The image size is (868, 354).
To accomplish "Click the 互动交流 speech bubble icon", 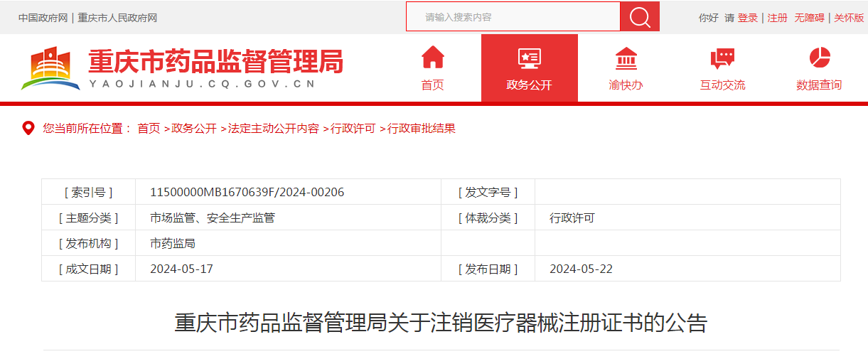I will pos(722,58).
